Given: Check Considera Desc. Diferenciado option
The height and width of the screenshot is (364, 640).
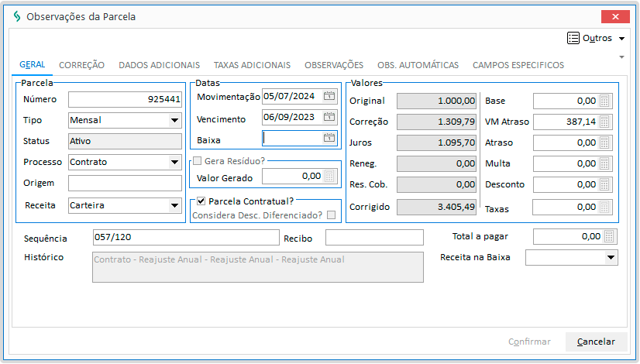Looking at the screenshot, I should pos(331,215).
